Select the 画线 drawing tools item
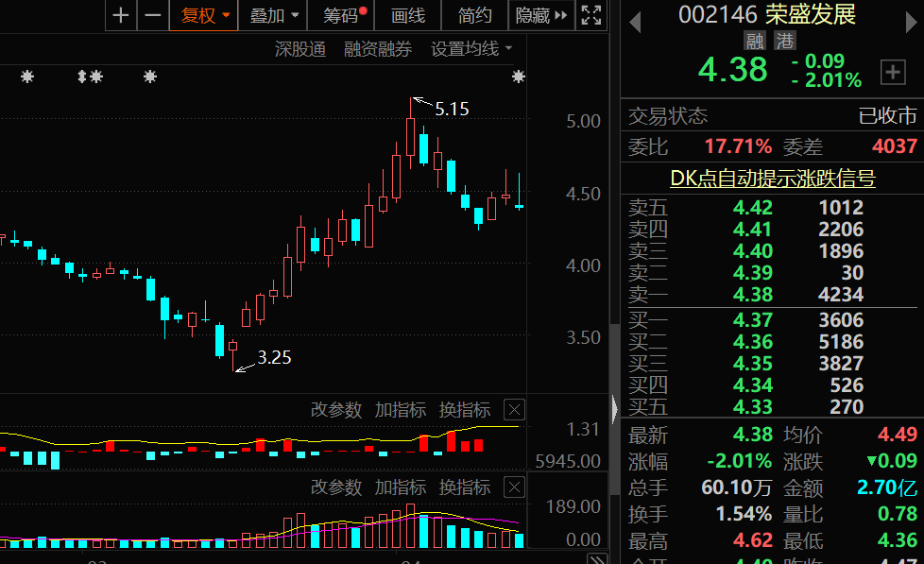Screen dimensions: 924x564 [408, 15]
